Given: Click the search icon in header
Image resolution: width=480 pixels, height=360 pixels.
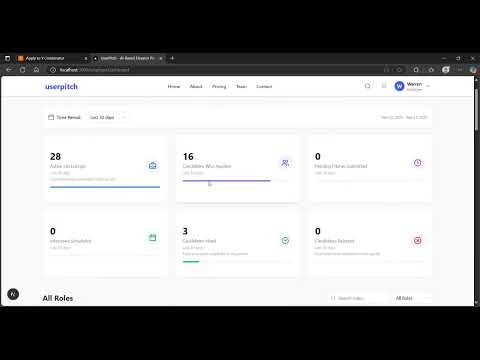Looking at the screenshot, I should click(x=367, y=86).
